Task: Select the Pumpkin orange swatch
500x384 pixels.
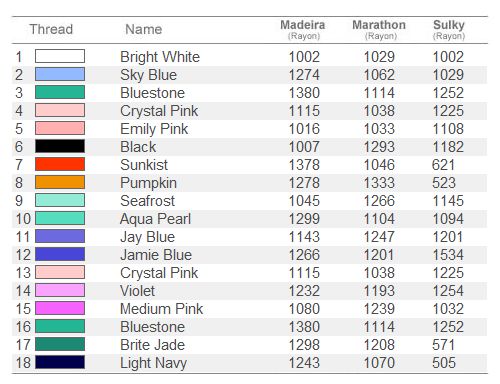Action: (60, 182)
